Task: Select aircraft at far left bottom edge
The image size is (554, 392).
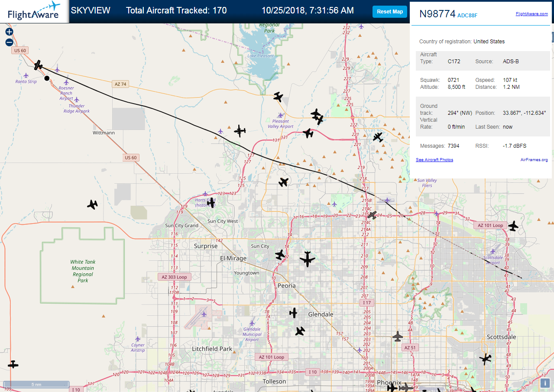Action: tap(13, 364)
